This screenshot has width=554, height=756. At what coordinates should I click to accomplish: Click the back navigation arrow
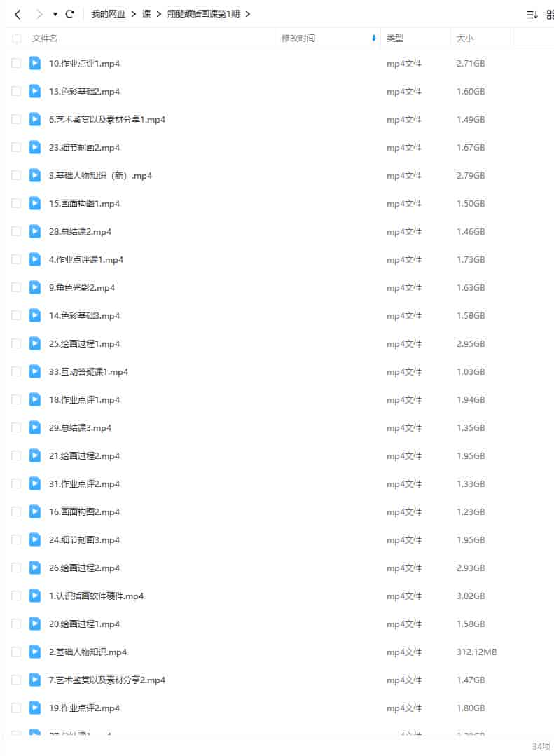coord(18,15)
